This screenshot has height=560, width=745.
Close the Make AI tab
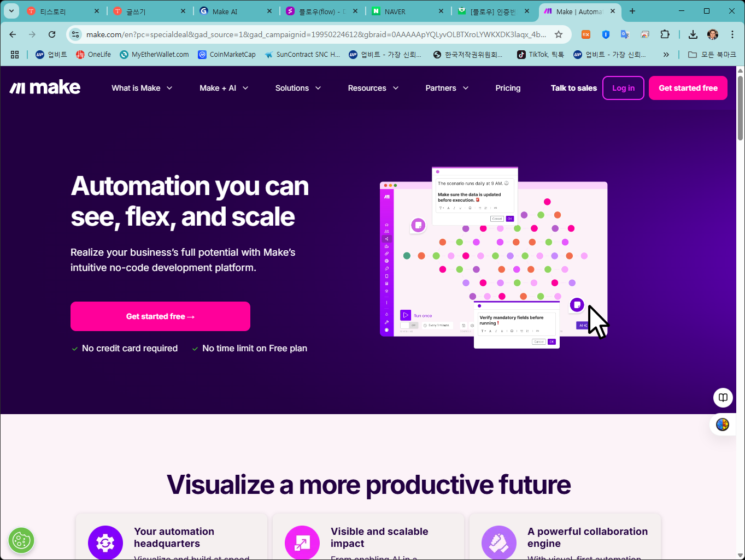point(269,11)
